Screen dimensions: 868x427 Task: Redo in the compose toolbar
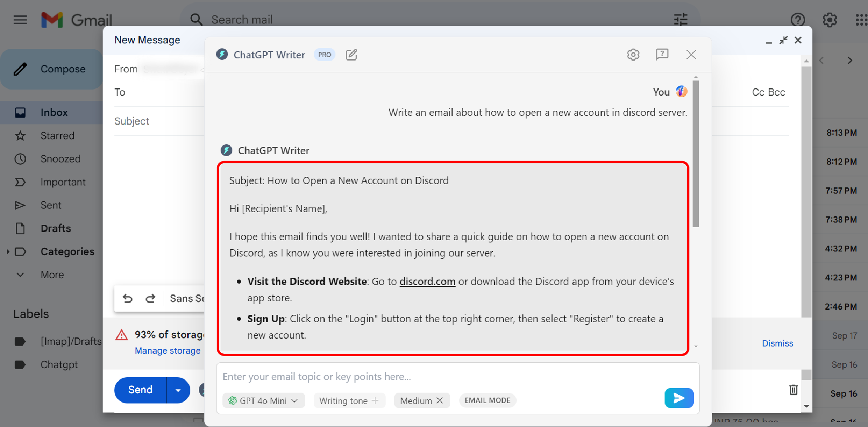151,299
